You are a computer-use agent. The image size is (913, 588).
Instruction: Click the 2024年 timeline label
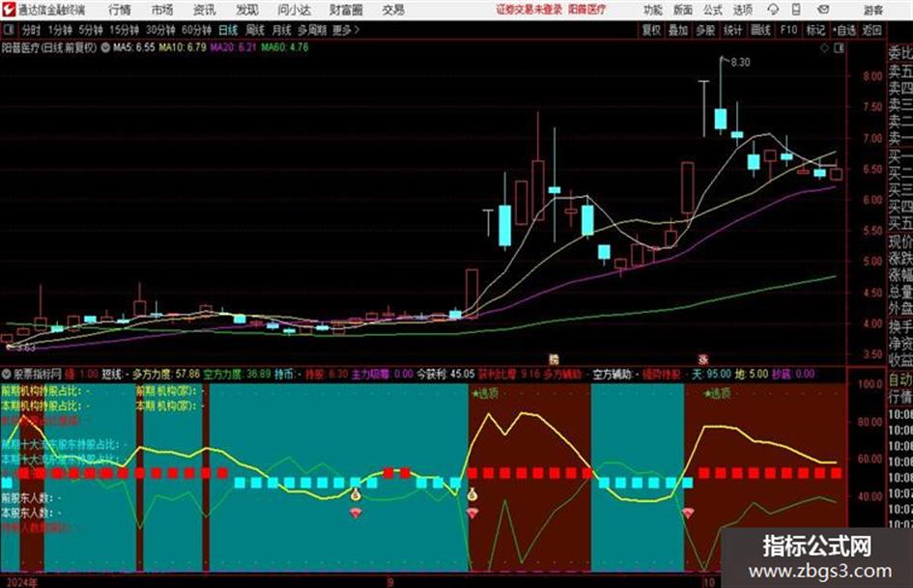coord(22,582)
